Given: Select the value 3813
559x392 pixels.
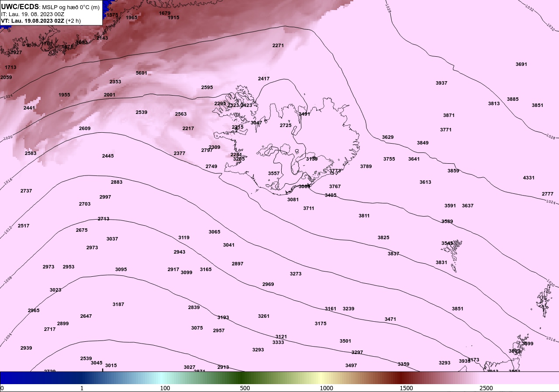Looking at the screenshot, I should click(x=494, y=103).
